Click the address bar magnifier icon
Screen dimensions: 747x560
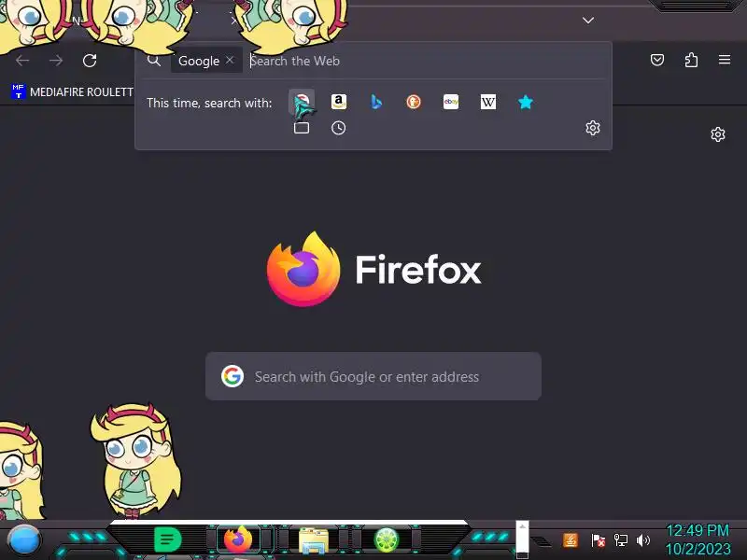[153, 61]
